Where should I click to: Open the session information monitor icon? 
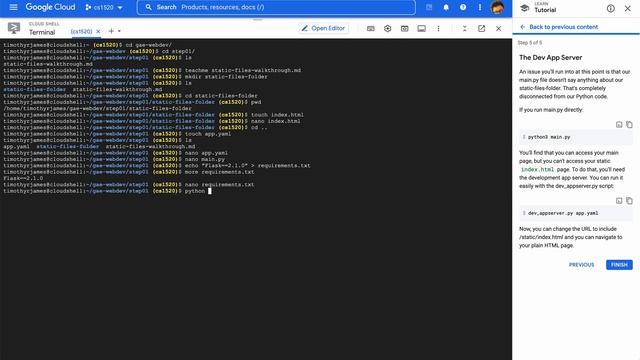(421, 29)
